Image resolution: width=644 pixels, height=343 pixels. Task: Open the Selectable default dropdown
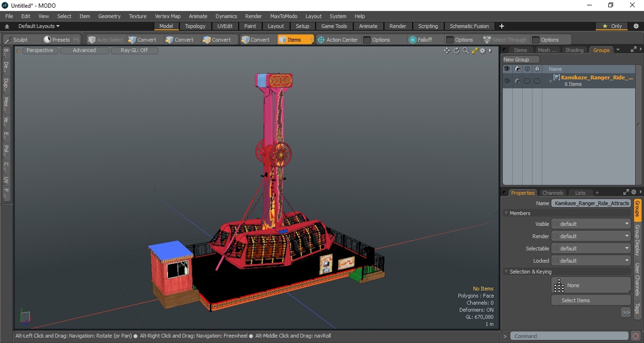591,248
